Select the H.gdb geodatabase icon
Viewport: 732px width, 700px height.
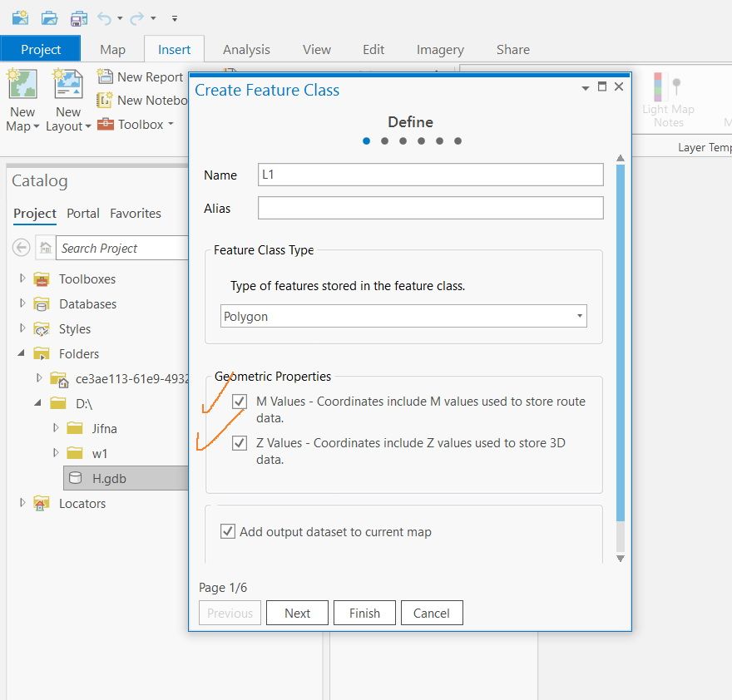click(75, 478)
